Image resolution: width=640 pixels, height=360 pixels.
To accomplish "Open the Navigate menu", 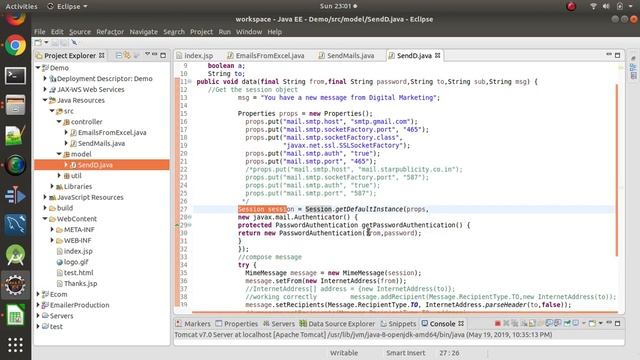I will pos(143,31).
